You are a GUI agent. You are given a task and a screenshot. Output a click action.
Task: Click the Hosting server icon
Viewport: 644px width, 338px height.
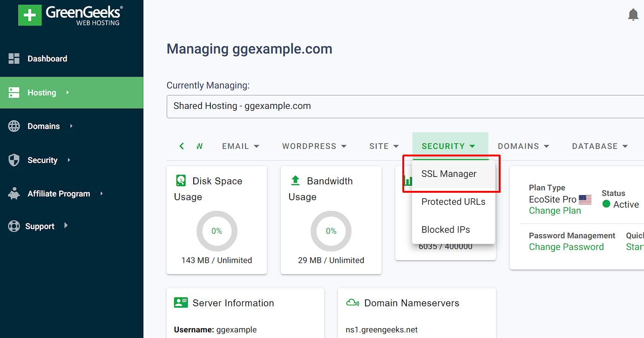[14, 93]
